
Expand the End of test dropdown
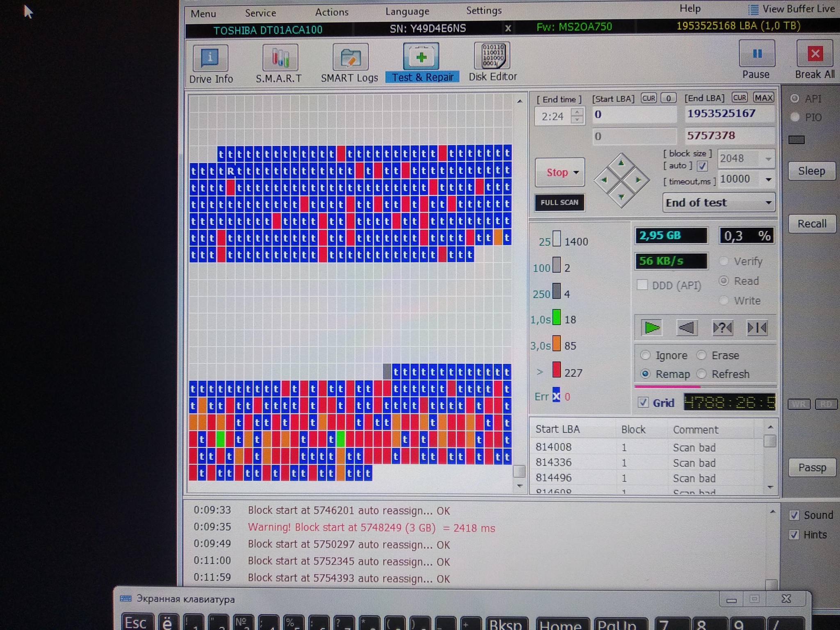coord(769,203)
